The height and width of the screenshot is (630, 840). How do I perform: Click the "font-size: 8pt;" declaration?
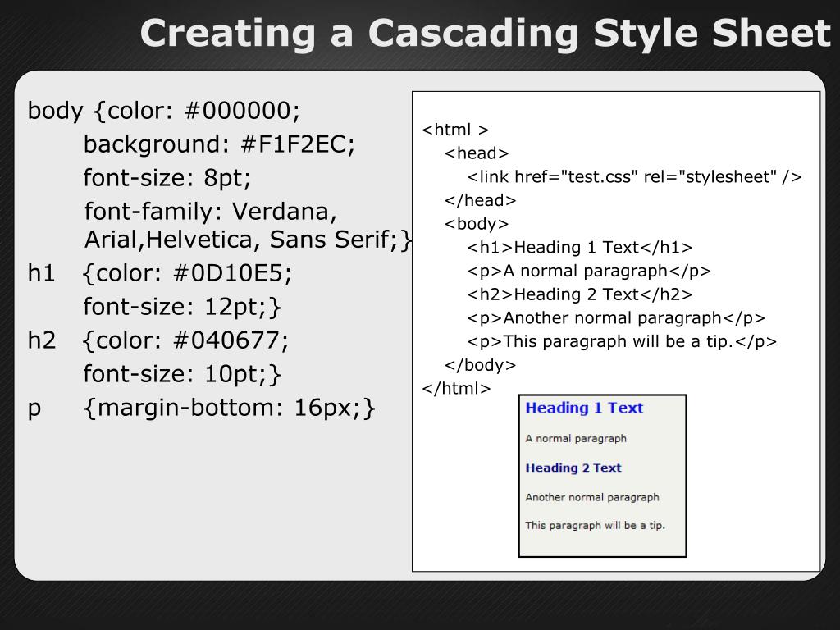click(167, 178)
